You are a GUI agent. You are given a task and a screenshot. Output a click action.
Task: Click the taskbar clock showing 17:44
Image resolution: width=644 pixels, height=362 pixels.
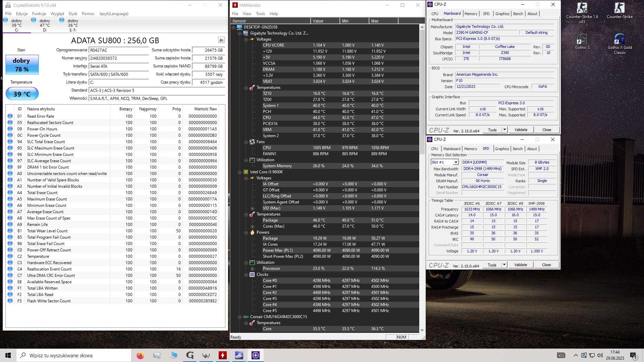click(x=615, y=355)
